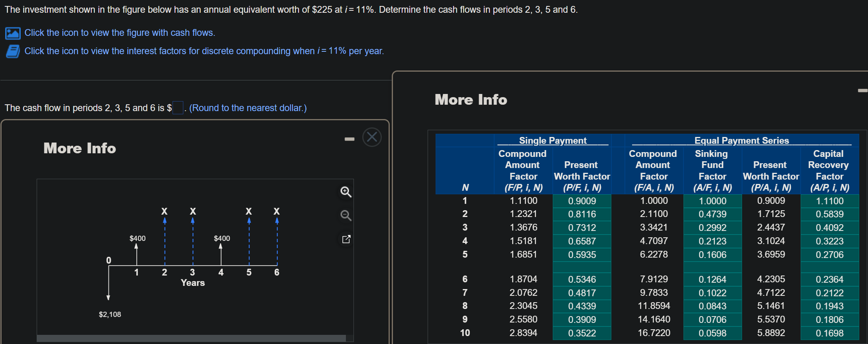
Task: Click the link to view figure with cash flows
Action: (120, 33)
